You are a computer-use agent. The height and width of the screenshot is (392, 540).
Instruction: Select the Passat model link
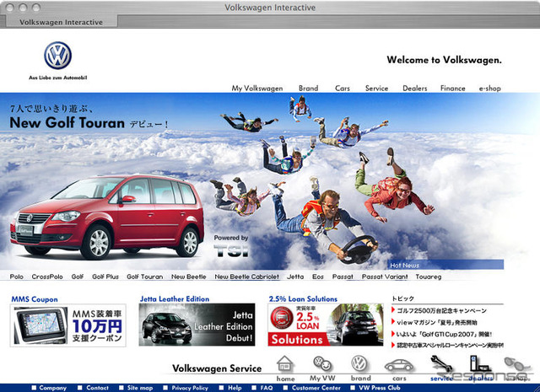(343, 277)
